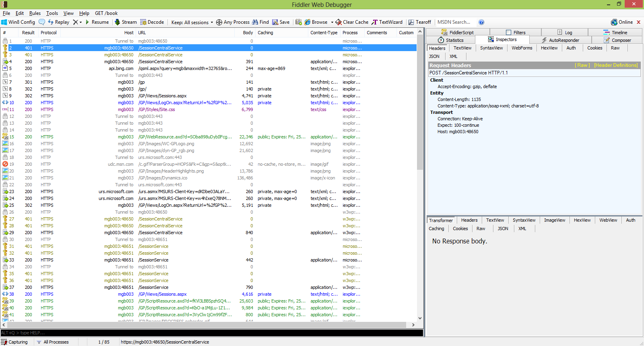Click the camera screenshot icon
This screenshot has height=346, width=644.
299,22
